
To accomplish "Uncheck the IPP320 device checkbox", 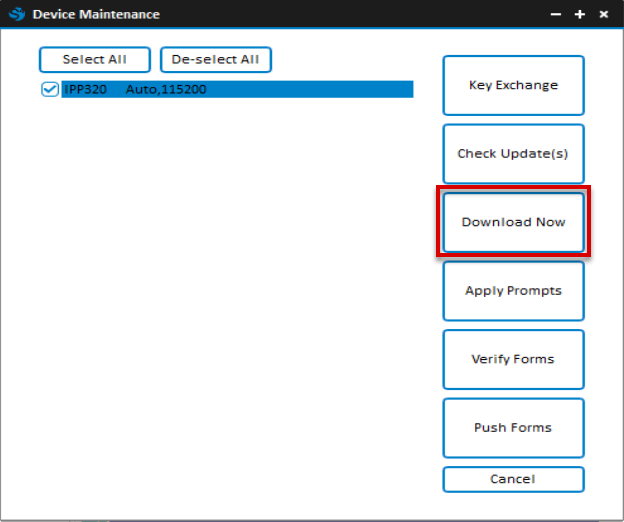I will click(49, 90).
